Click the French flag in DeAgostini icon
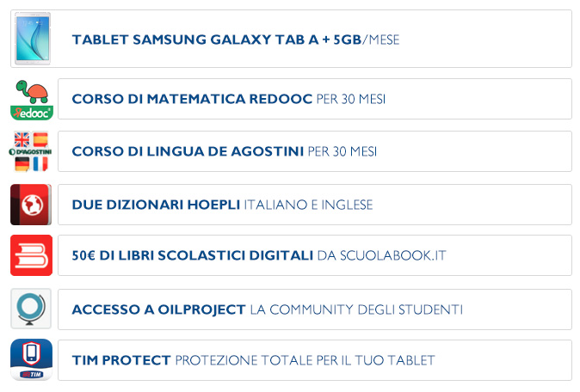Viewport: 580px width, 392px height. click(40, 163)
